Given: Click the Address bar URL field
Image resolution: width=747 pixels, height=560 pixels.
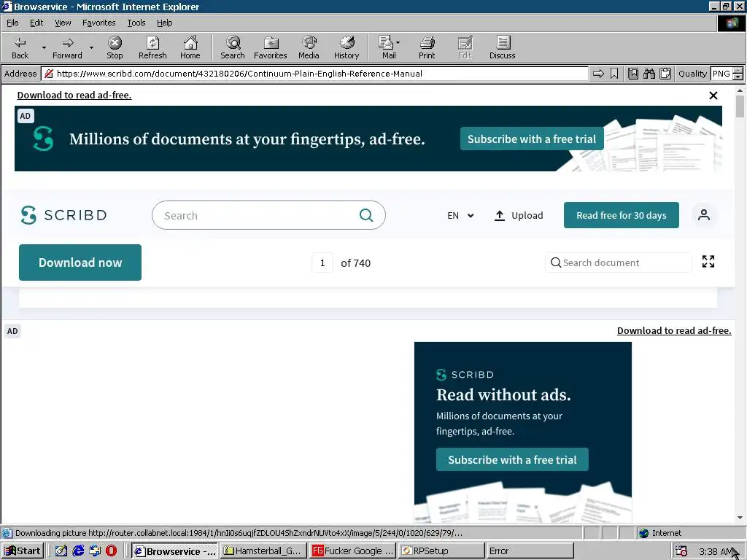Looking at the screenshot, I should (314, 74).
